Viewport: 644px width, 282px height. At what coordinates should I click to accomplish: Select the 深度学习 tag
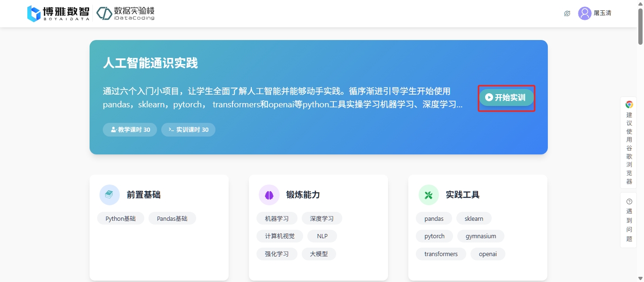pos(322,218)
